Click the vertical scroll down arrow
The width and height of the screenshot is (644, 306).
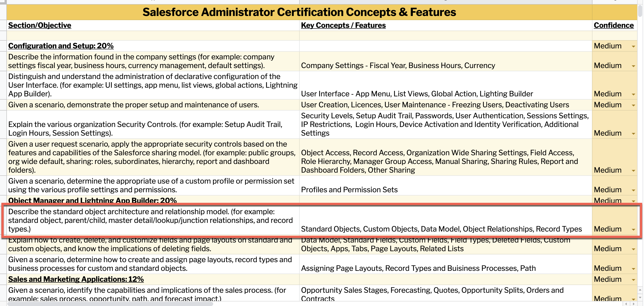[640, 298]
